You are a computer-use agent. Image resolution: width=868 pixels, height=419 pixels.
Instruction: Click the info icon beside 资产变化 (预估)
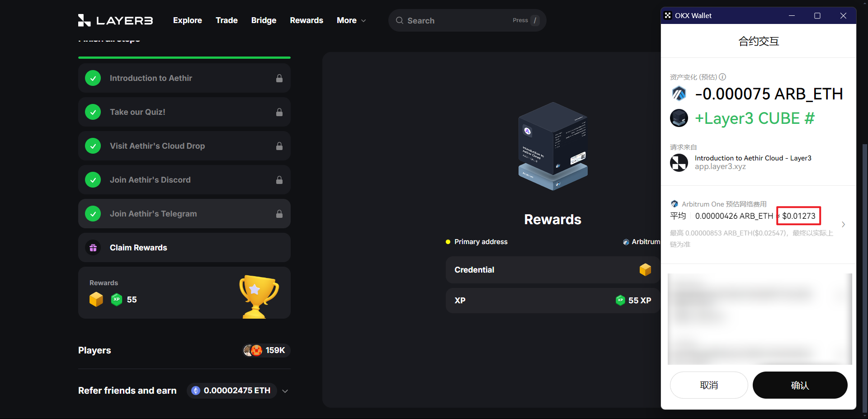coord(722,77)
